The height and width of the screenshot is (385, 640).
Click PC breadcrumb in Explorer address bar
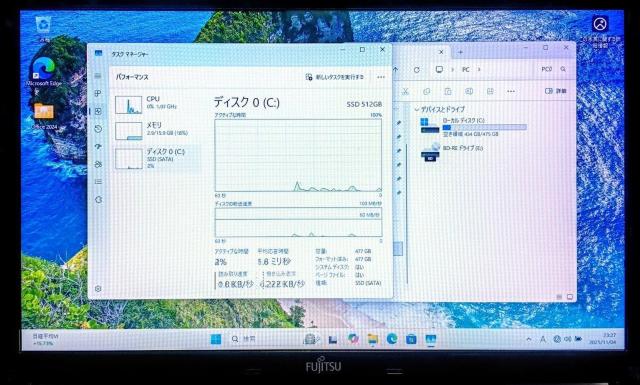click(x=465, y=70)
